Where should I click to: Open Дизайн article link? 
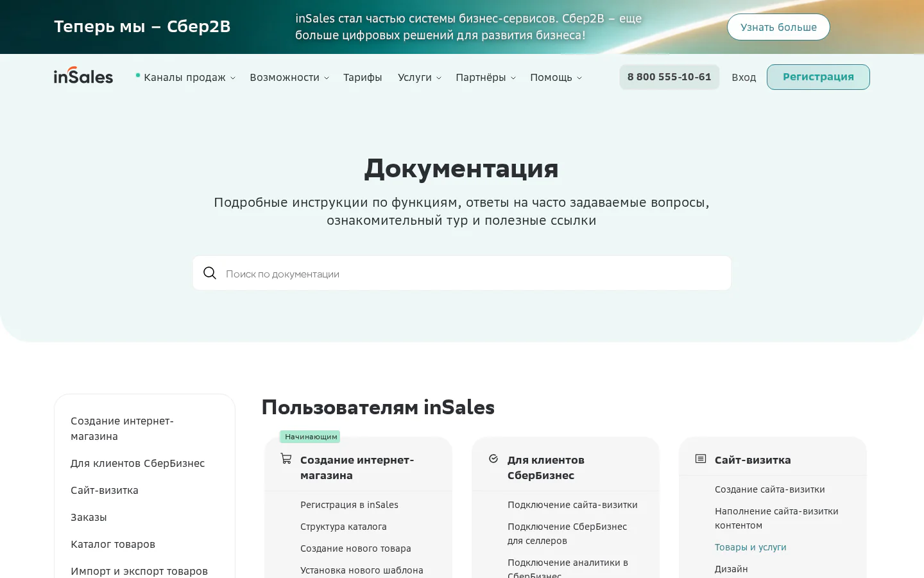[x=732, y=569]
